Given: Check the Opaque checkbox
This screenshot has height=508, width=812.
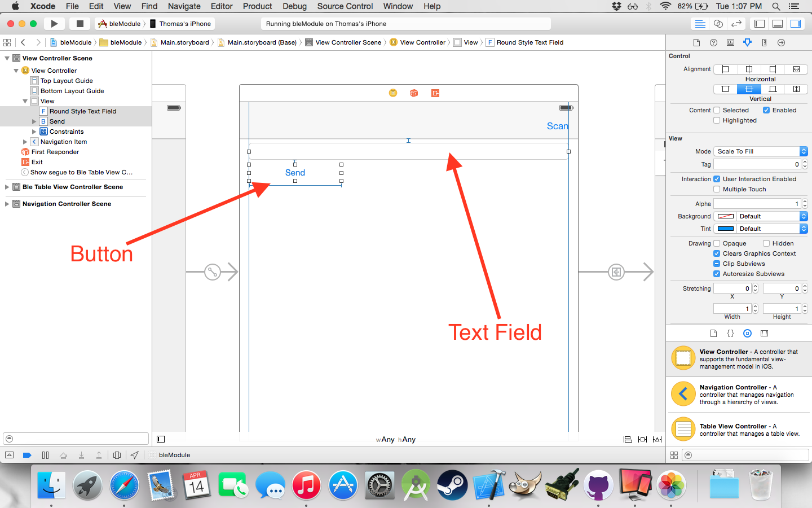Looking at the screenshot, I should 717,243.
